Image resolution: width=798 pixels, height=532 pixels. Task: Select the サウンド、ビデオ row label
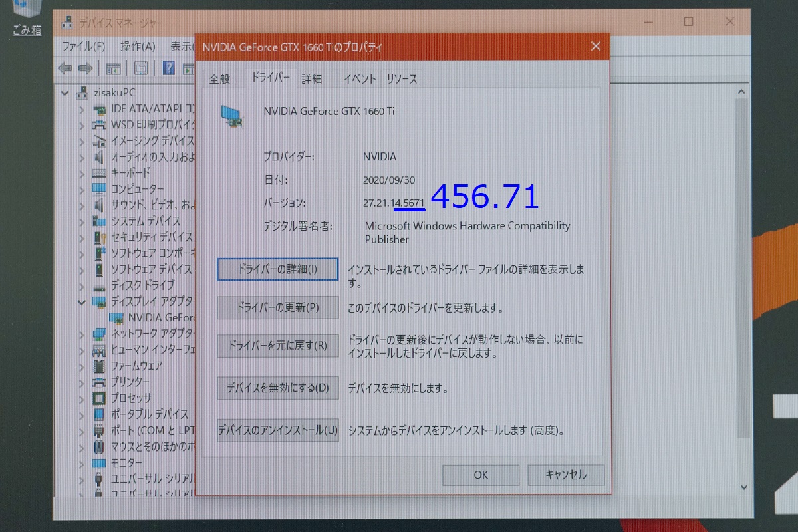[x=153, y=205]
